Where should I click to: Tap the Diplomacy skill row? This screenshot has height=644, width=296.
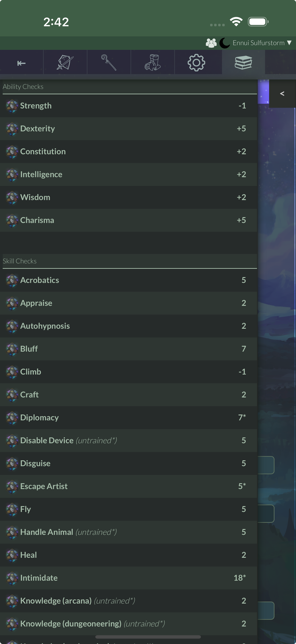tap(128, 417)
